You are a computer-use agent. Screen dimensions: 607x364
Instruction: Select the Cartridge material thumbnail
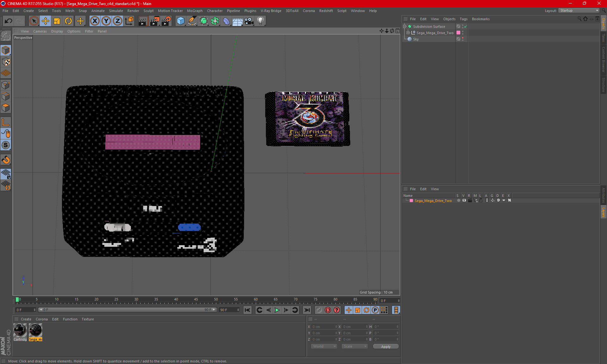tap(20, 331)
